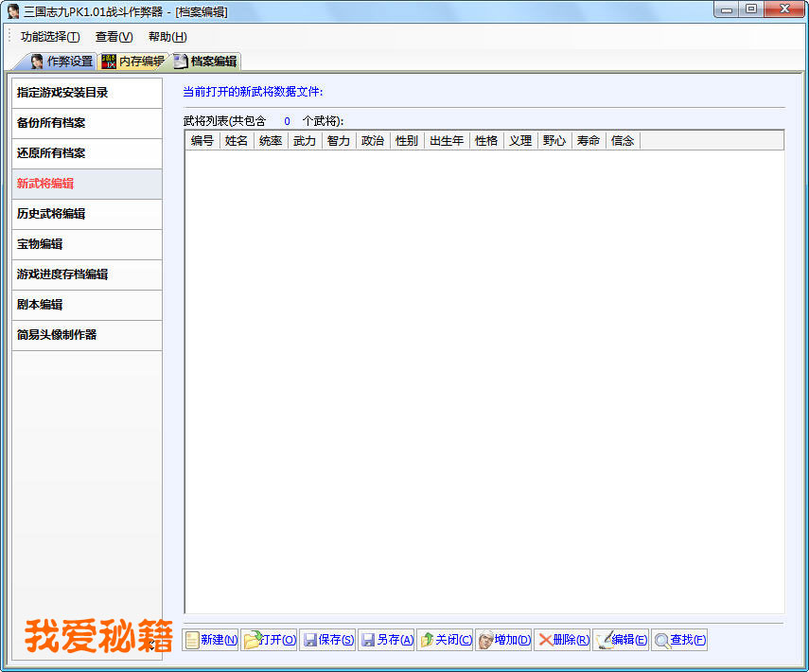Sort list by 武力 column header

point(305,141)
